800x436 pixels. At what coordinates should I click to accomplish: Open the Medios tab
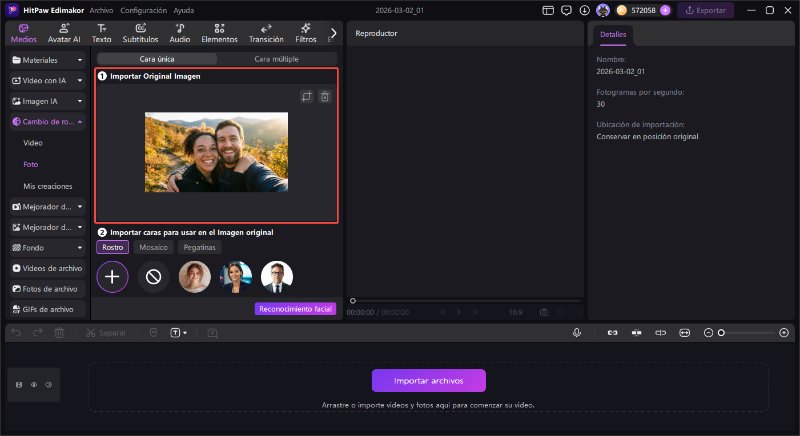point(23,33)
